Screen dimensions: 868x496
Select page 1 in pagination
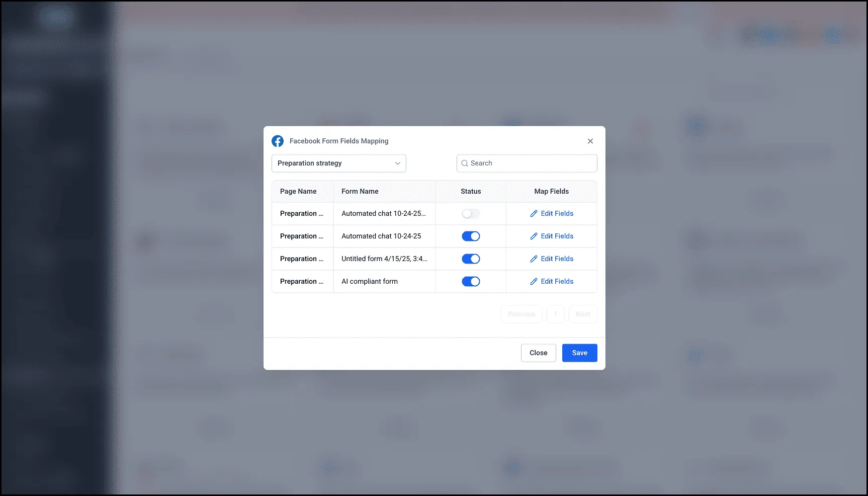click(x=555, y=314)
